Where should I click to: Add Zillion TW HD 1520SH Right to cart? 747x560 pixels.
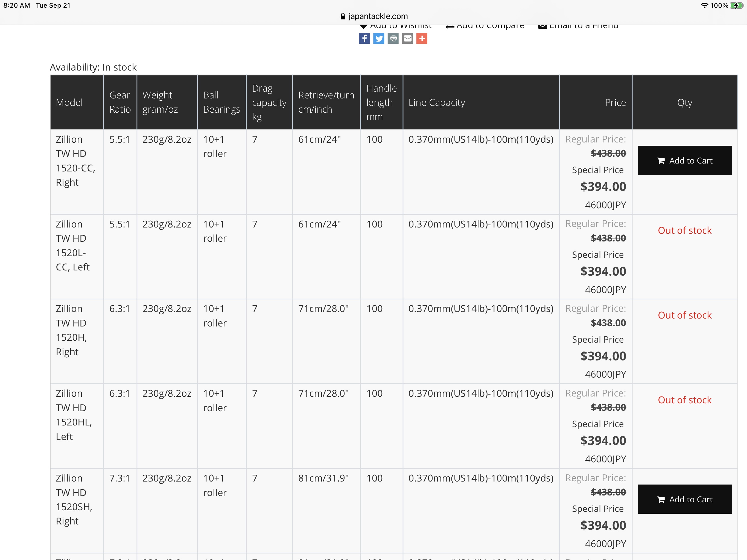(x=685, y=499)
